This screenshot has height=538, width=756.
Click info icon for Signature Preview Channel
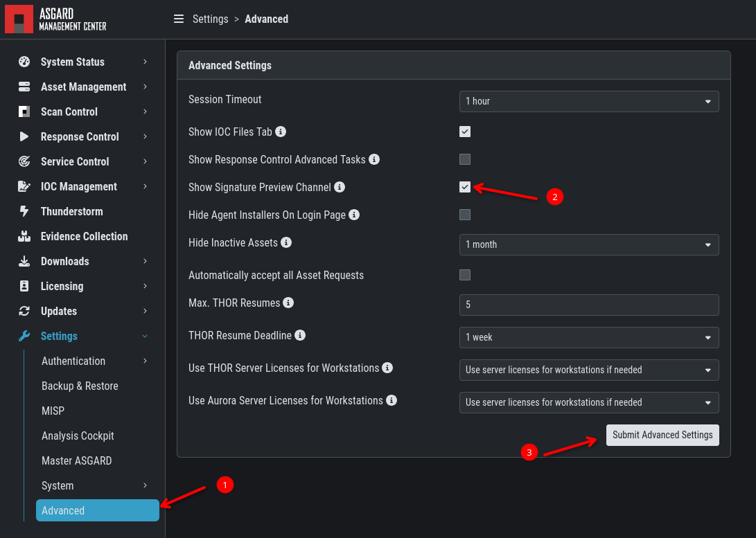point(340,187)
